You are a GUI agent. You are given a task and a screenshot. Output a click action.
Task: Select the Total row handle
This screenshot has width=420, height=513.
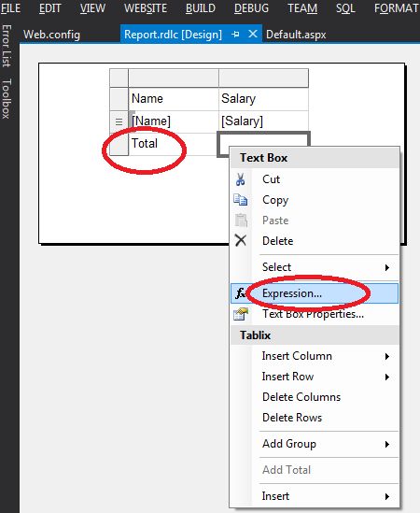pyautogui.click(x=119, y=144)
